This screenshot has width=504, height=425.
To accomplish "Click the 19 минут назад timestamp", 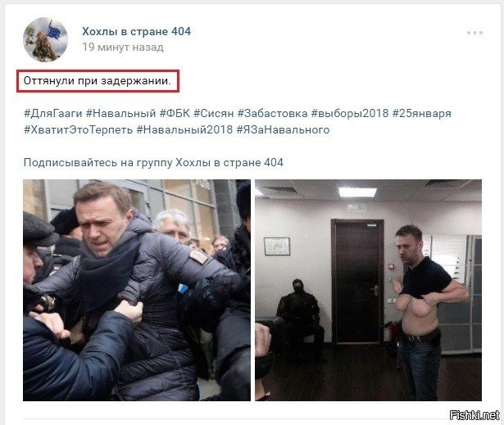I will coord(123,47).
